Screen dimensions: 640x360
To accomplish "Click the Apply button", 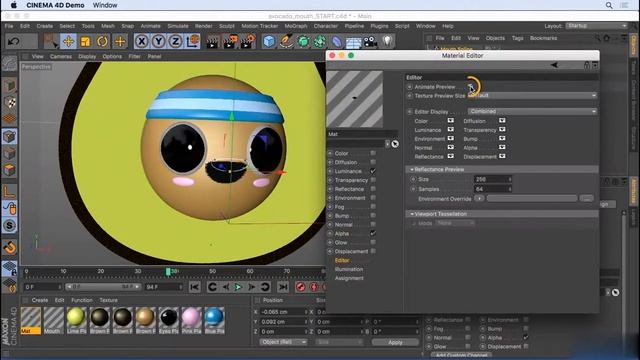I will click(x=395, y=342).
